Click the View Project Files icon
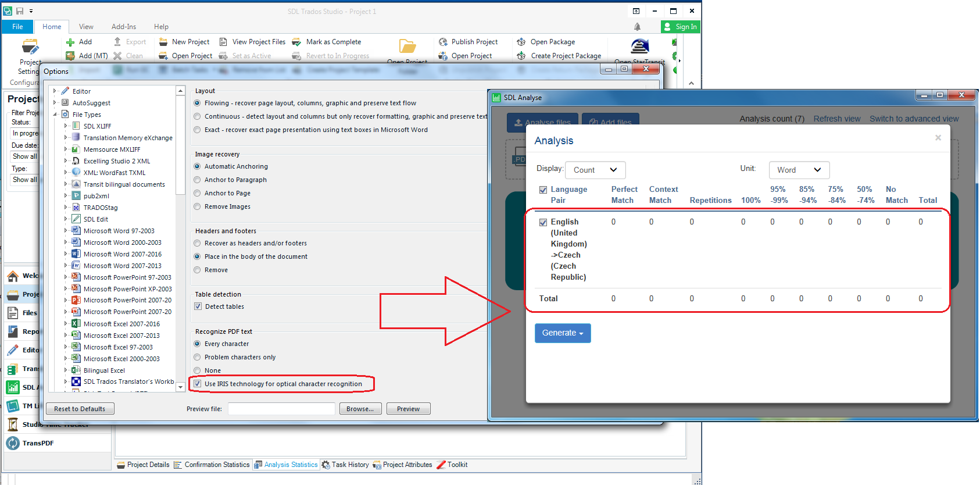Screen dimensions: 980x485 click(x=223, y=42)
